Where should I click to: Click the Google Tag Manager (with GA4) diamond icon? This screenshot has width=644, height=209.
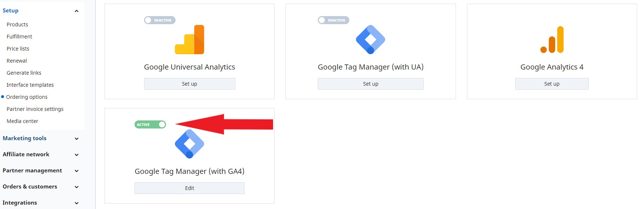(x=189, y=144)
